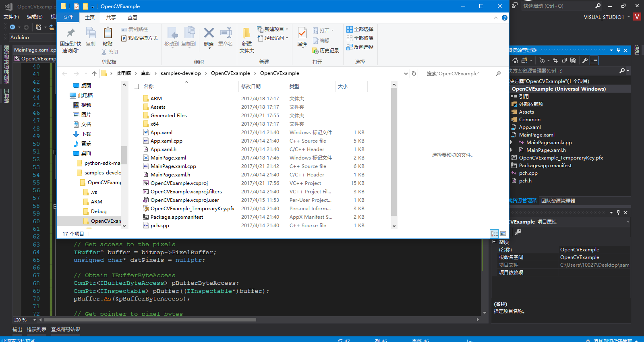Viewport: 644px width, 342px height.
Task: Open Solution Explorer window options dropdown arrow
Action: pyautogui.click(x=611, y=50)
